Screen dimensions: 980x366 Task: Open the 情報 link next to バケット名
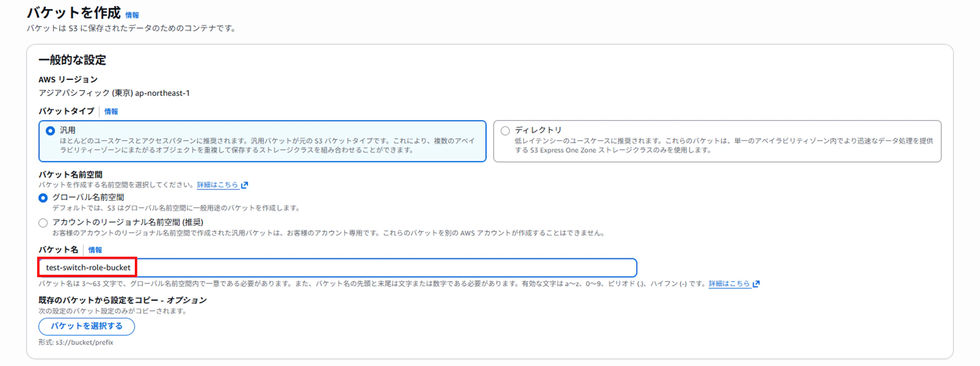[x=95, y=250]
